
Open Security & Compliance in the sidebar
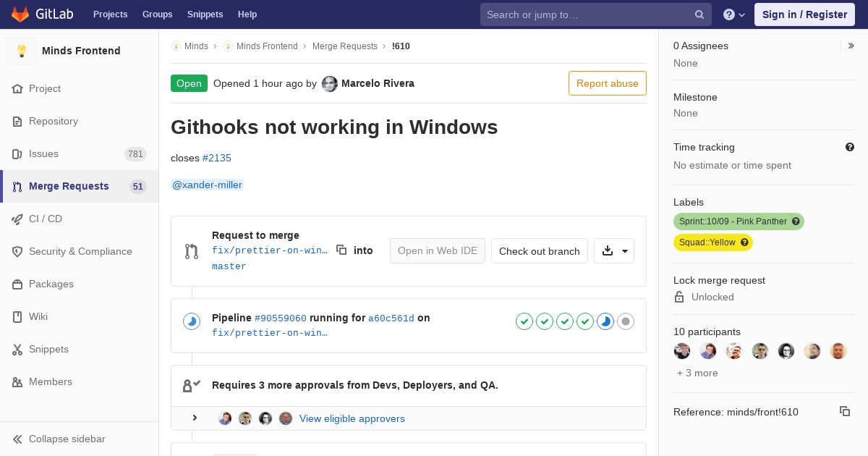pyautogui.click(x=80, y=251)
